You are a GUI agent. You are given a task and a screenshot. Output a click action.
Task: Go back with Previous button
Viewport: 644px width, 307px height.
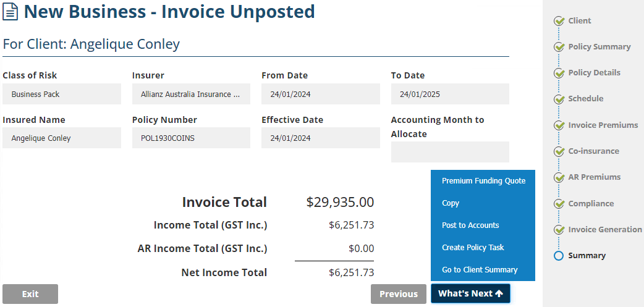[398, 294]
